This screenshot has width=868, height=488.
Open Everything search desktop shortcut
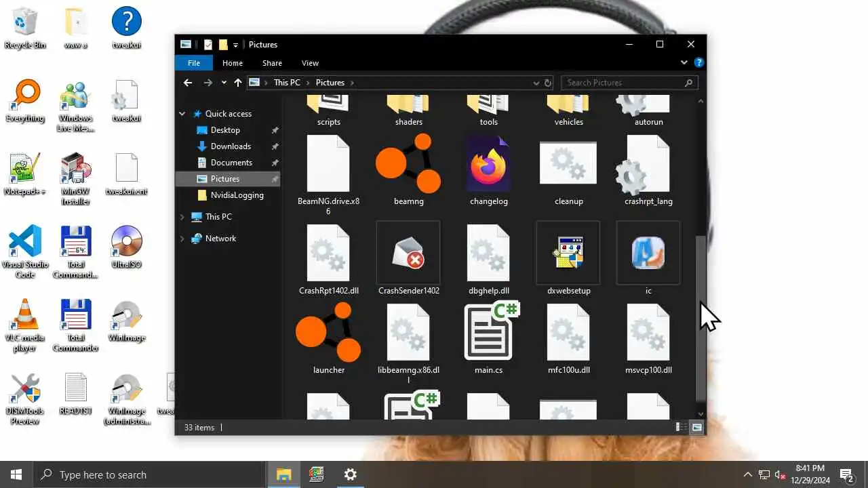[x=25, y=100]
